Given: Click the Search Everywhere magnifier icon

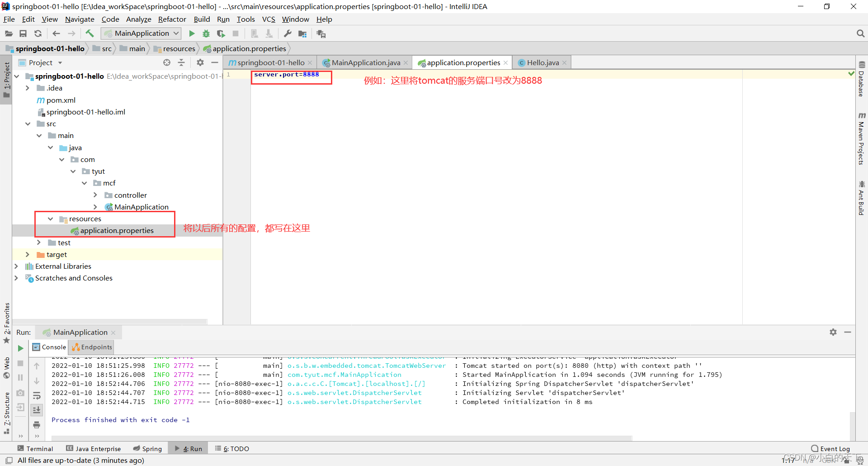Looking at the screenshot, I should point(860,33).
